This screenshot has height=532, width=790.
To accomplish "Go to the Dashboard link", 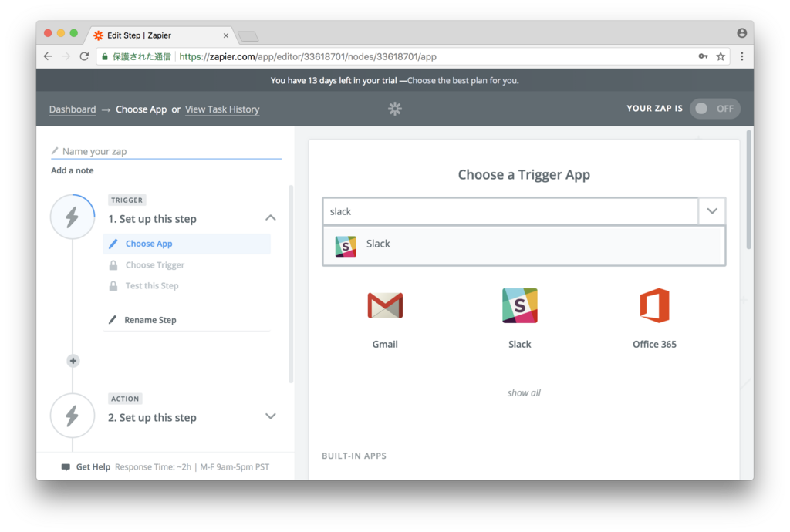I will pos(73,109).
